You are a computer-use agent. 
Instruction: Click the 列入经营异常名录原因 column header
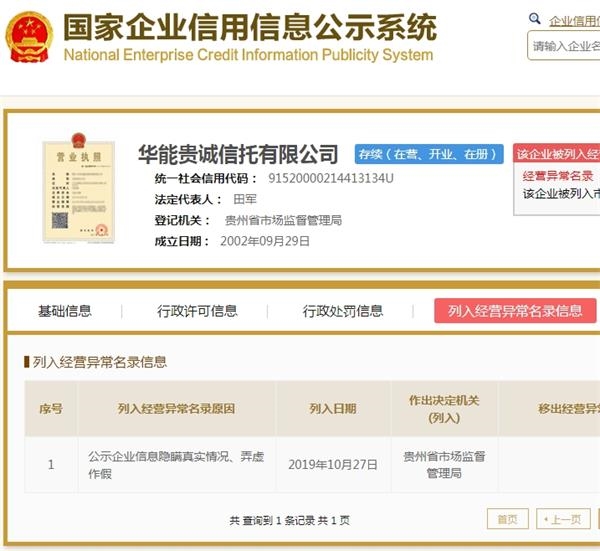(x=176, y=409)
